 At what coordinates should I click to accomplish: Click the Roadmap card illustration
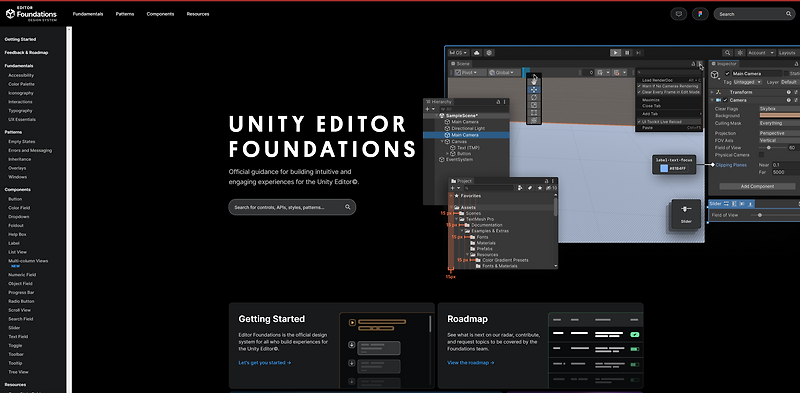[595, 350]
